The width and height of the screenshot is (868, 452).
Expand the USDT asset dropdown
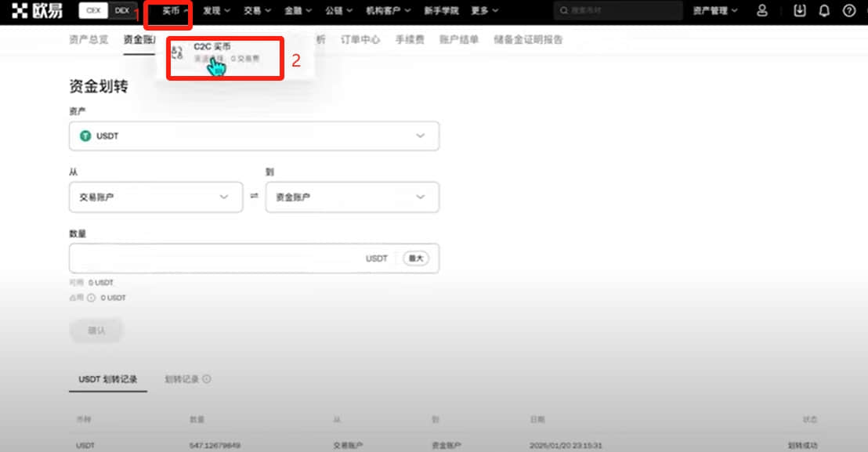(x=254, y=136)
